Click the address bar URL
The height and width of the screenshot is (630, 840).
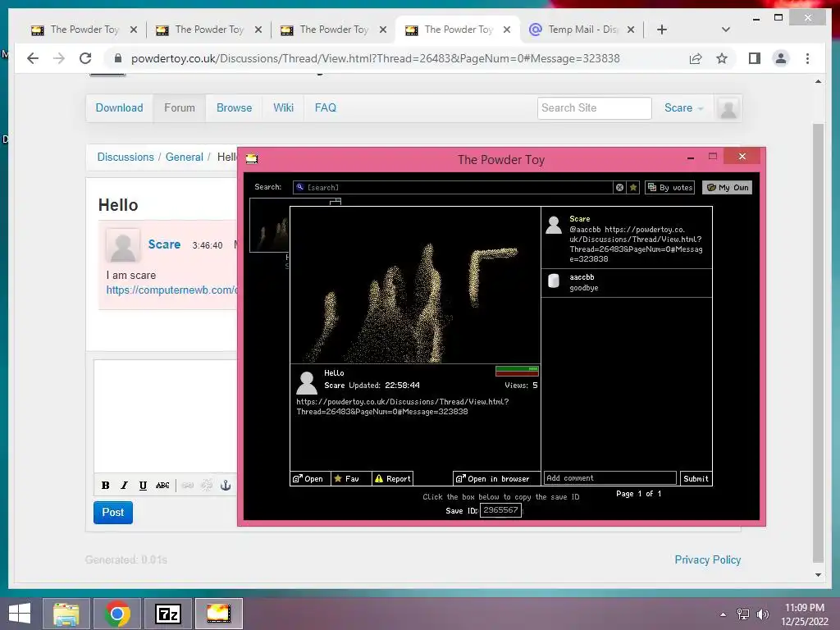coord(375,58)
